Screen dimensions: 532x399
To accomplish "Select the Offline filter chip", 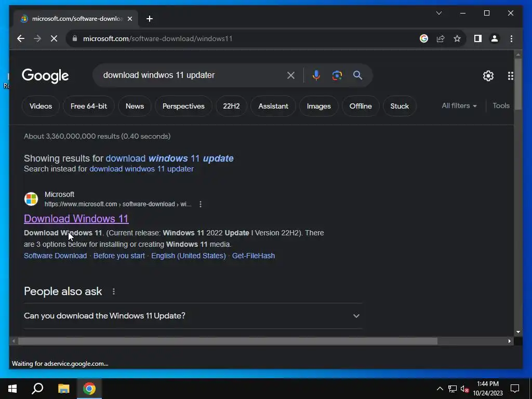I will (x=361, y=106).
